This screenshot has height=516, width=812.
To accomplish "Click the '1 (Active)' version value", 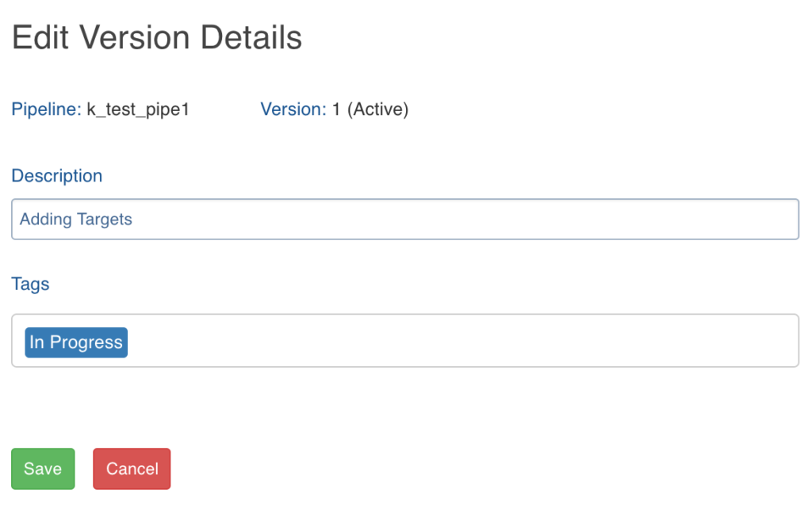I will point(370,110).
